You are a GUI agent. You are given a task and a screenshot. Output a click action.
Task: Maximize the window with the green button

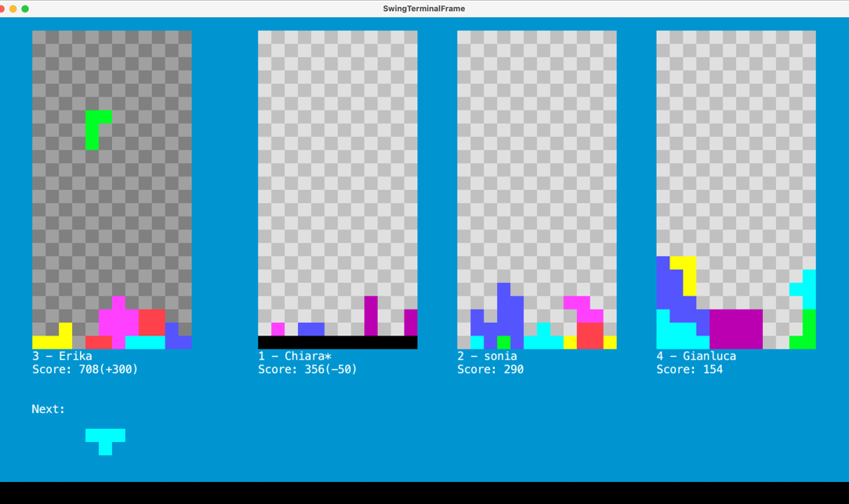(25, 9)
